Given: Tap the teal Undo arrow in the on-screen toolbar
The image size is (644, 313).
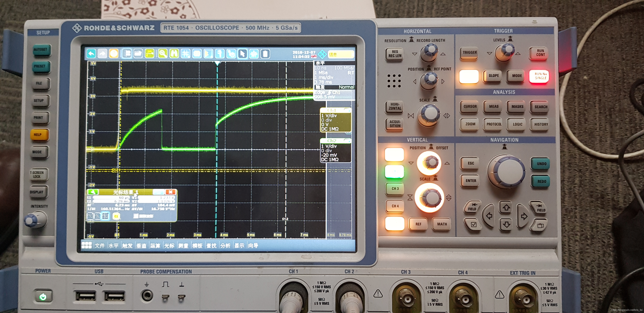Looking at the screenshot, I should coord(92,53).
